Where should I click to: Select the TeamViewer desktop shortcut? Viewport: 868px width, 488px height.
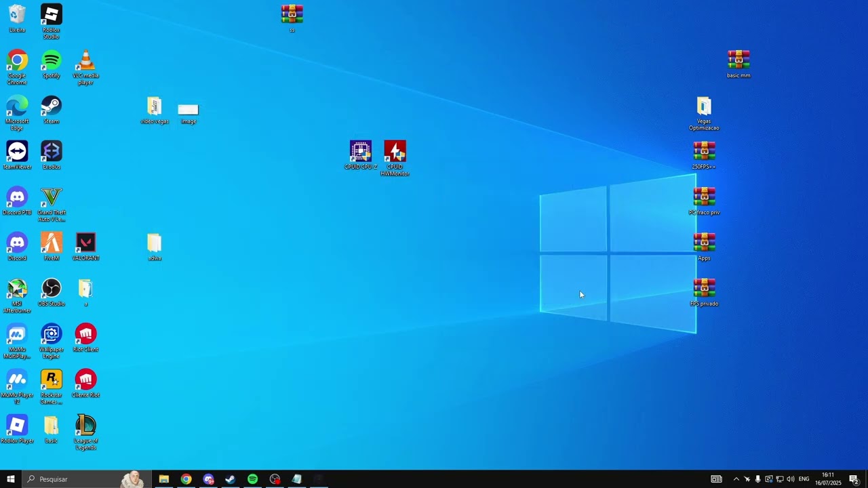pos(17,155)
